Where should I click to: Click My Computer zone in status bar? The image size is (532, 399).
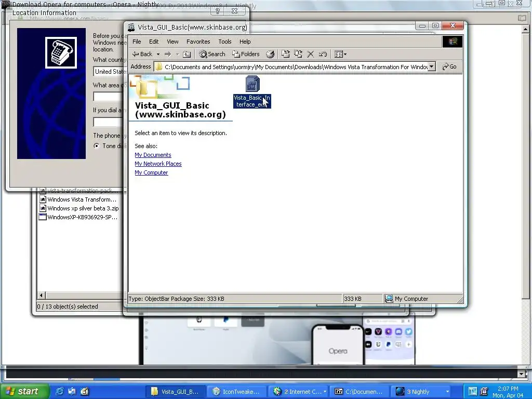[x=406, y=299]
